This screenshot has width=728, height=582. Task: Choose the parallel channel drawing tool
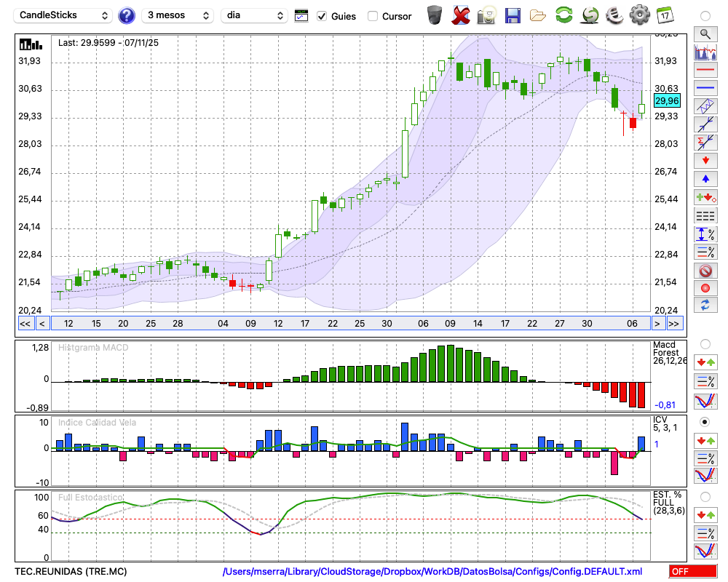pyautogui.click(x=705, y=106)
